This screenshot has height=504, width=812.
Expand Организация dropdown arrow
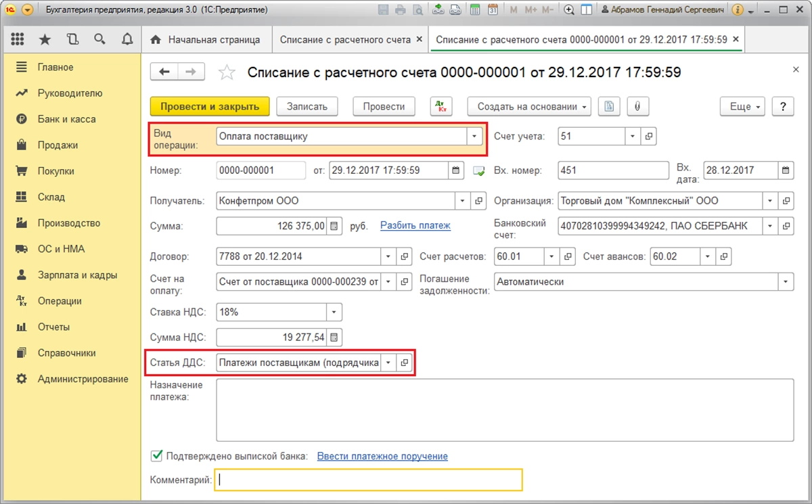(x=770, y=201)
